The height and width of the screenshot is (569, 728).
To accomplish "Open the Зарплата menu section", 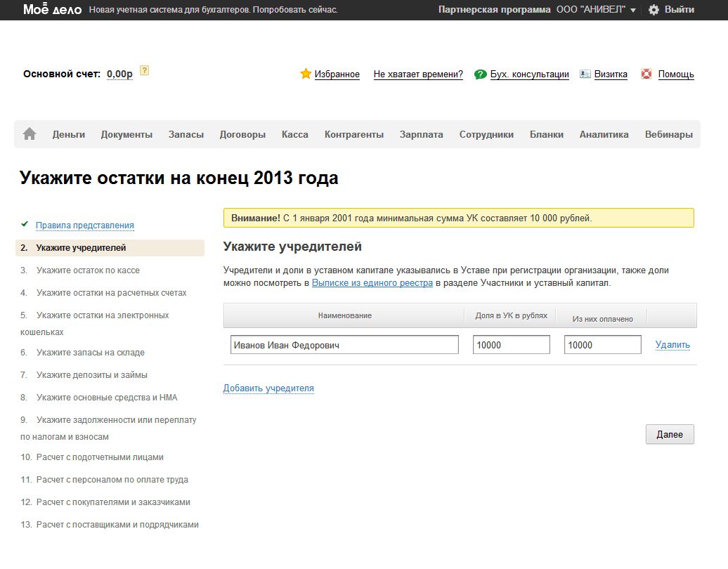I will (x=421, y=134).
